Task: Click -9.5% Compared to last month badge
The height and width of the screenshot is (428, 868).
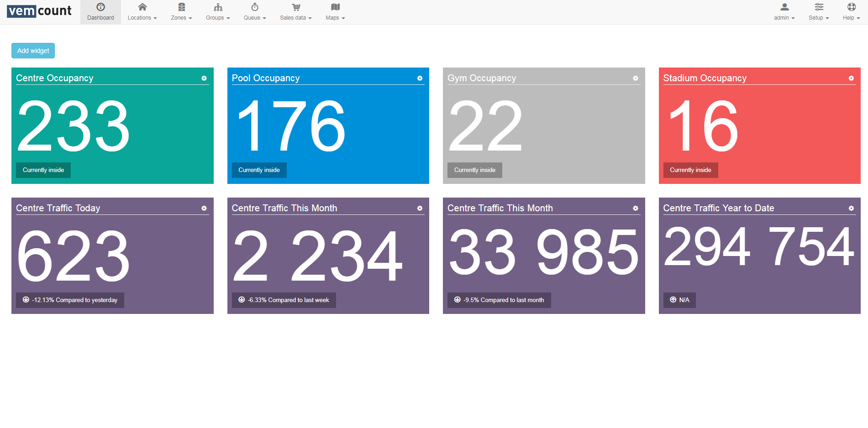Action: [499, 300]
